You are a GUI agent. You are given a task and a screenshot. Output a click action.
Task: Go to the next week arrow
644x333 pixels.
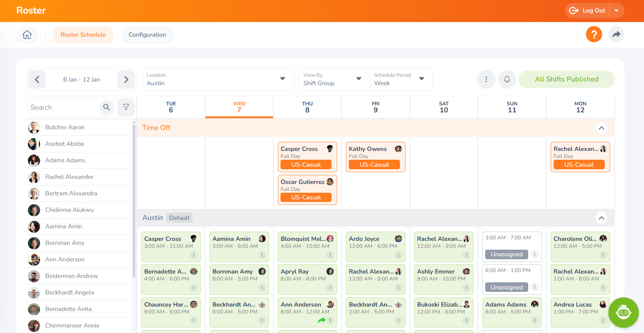126,79
